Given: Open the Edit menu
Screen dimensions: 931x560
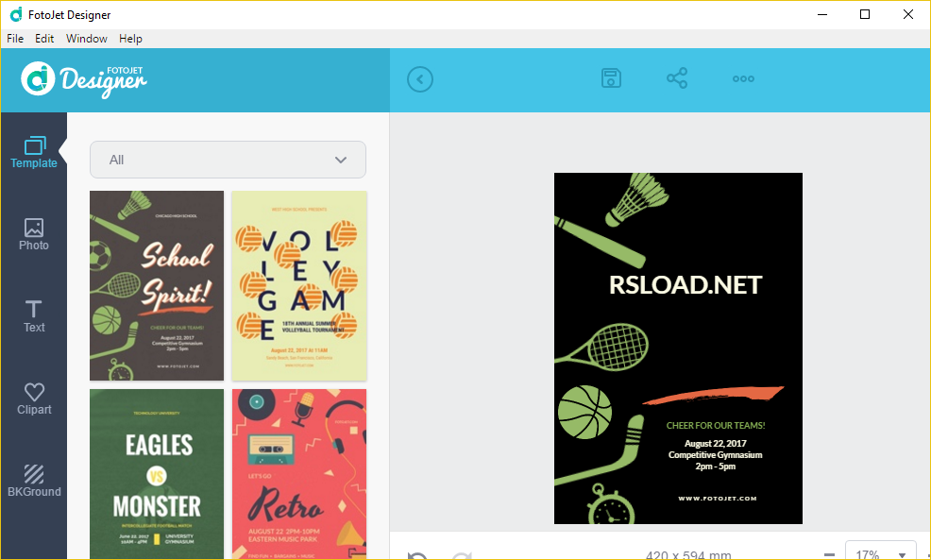Looking at the screenshot, I should click(x=44, y=39).
